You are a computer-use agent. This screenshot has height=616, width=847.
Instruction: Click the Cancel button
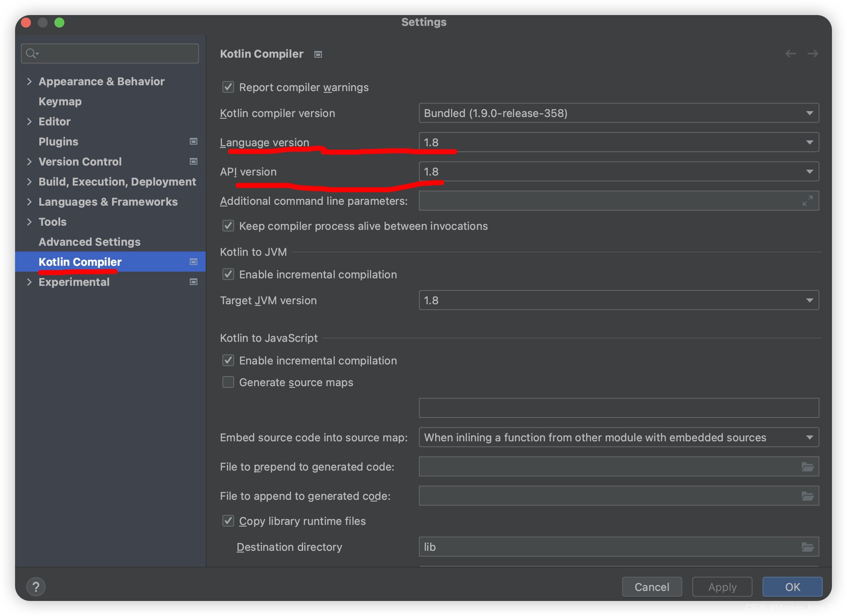[652, 587]
